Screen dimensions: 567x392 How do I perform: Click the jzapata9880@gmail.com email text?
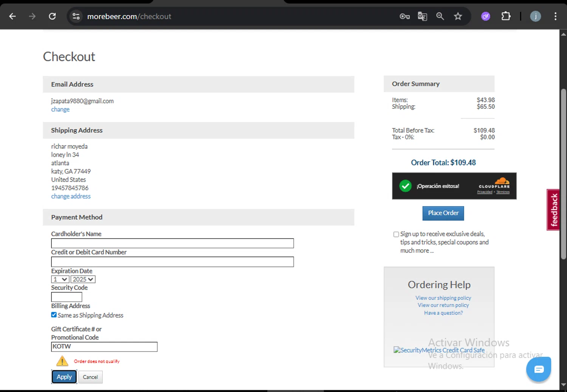pyautogui.click(x=82, y=101)
